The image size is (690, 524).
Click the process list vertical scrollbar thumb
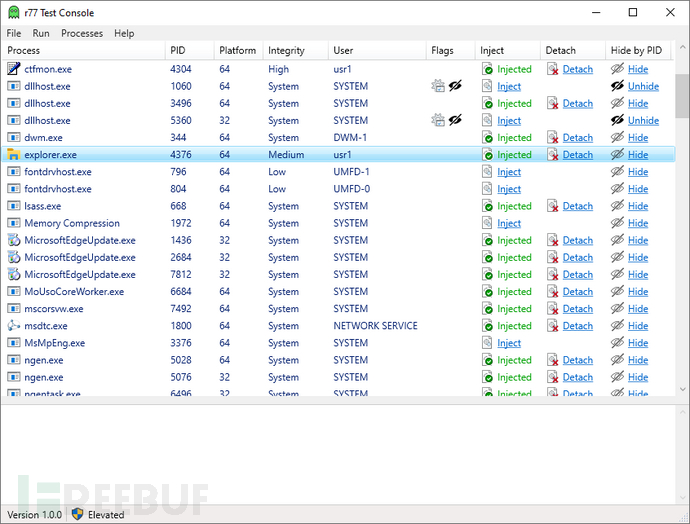pos(683,95)
